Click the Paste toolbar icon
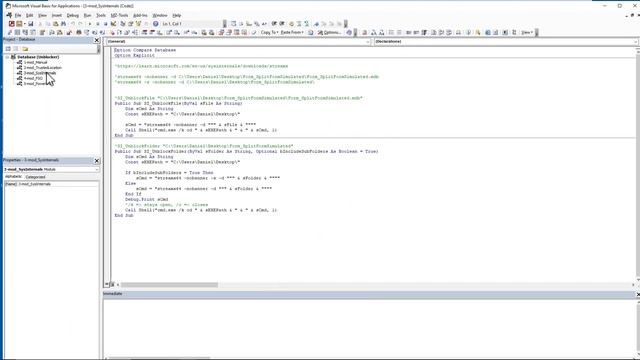The width and height of the screenshot is (640, 360). click(x=56, y=24)
